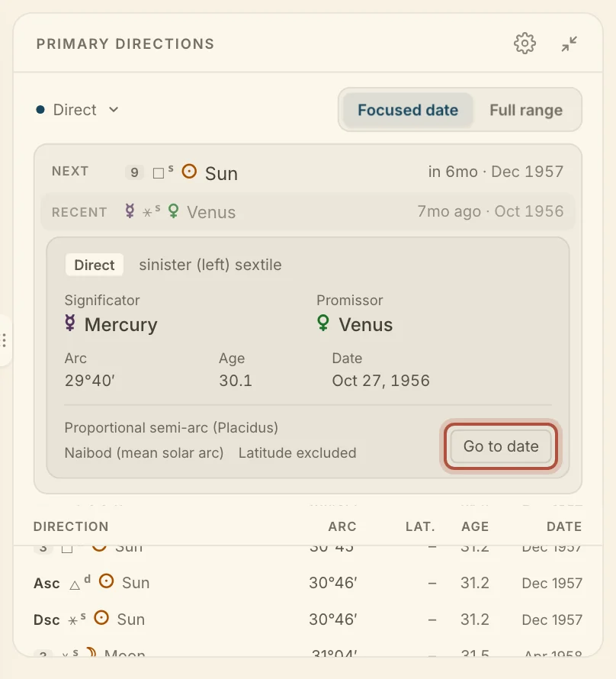Click the 9 house badge in NEXT row

pos(134,172)
